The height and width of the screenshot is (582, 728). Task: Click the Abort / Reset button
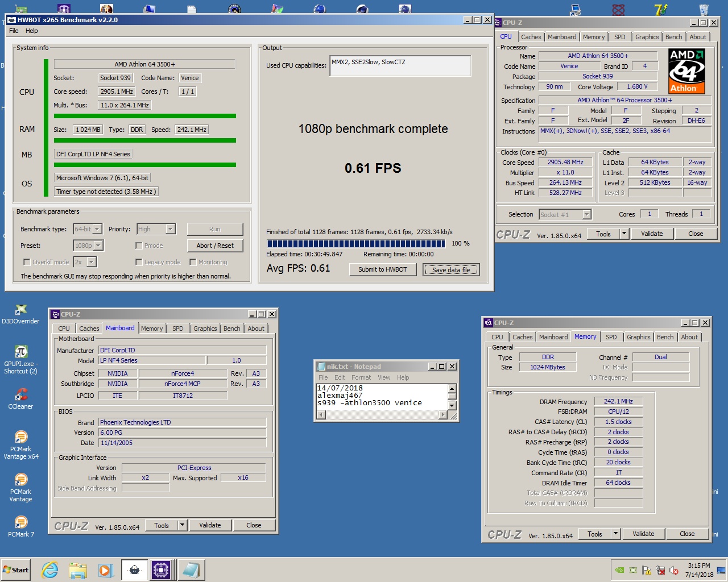215,246
